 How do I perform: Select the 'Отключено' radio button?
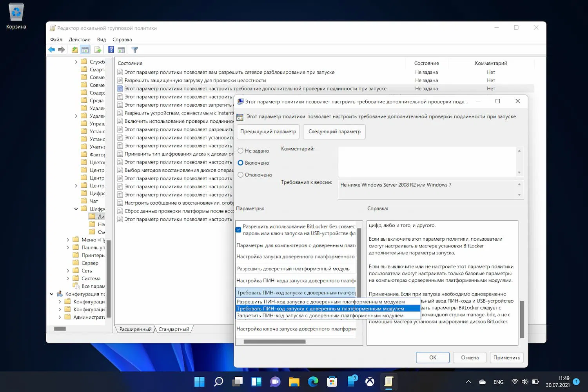pos(241,175)
